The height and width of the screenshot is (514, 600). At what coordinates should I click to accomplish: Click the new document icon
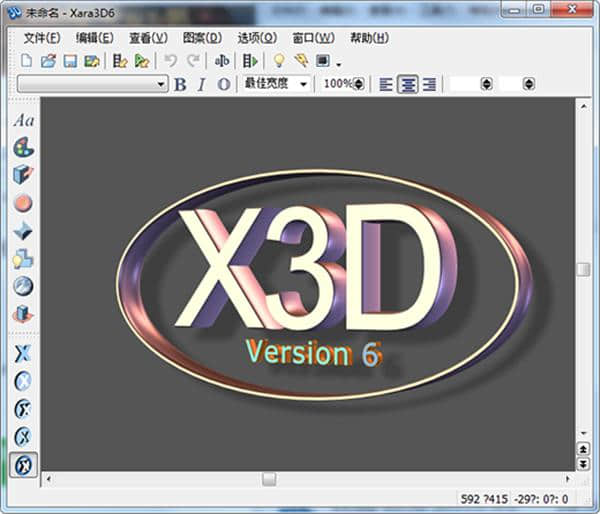point(27,61)
